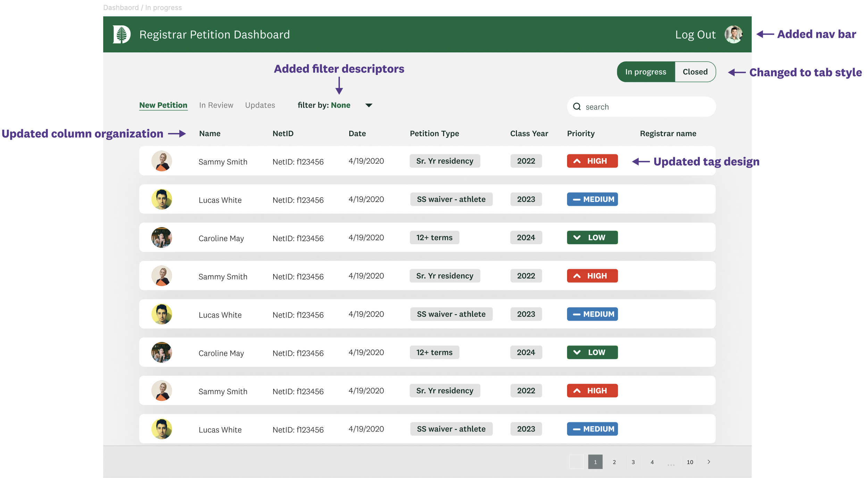Click the magnifying glass search icon
This screenshot has height=492, width=868.
tap(577, 107)
